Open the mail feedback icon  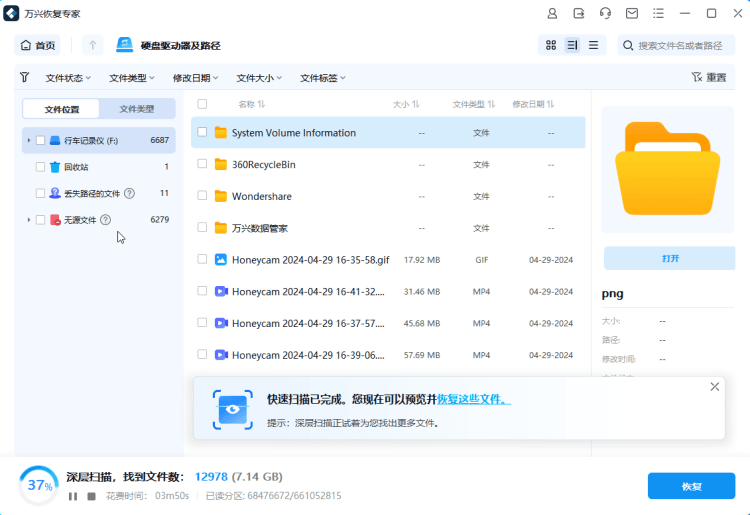pos(632,13)
